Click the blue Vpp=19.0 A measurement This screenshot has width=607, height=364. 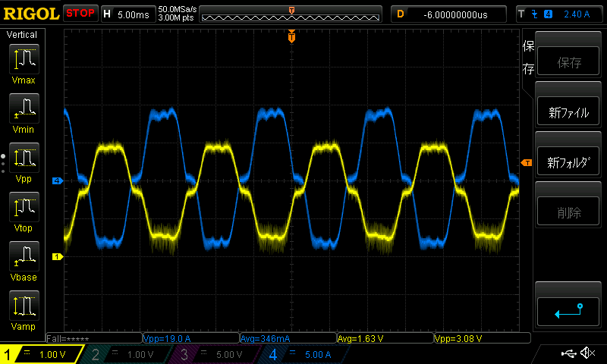[x=191, y=338]
